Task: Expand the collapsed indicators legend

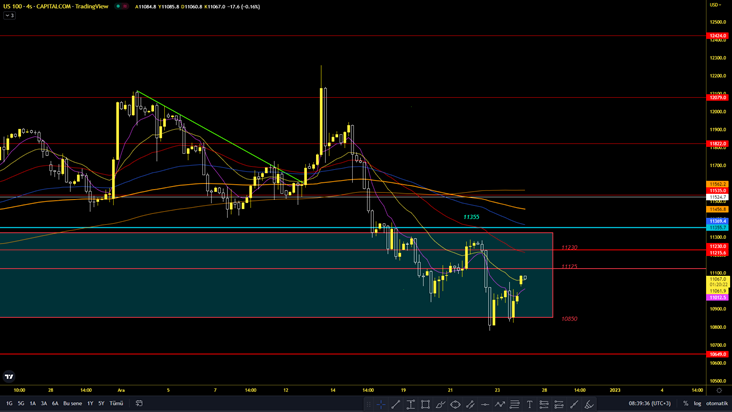Action: 9,15
